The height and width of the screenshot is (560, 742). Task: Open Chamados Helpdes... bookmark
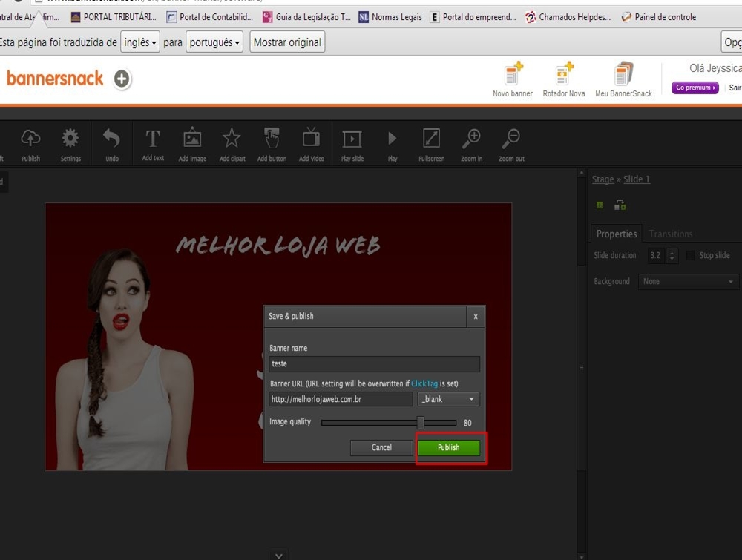coord(568,17)
